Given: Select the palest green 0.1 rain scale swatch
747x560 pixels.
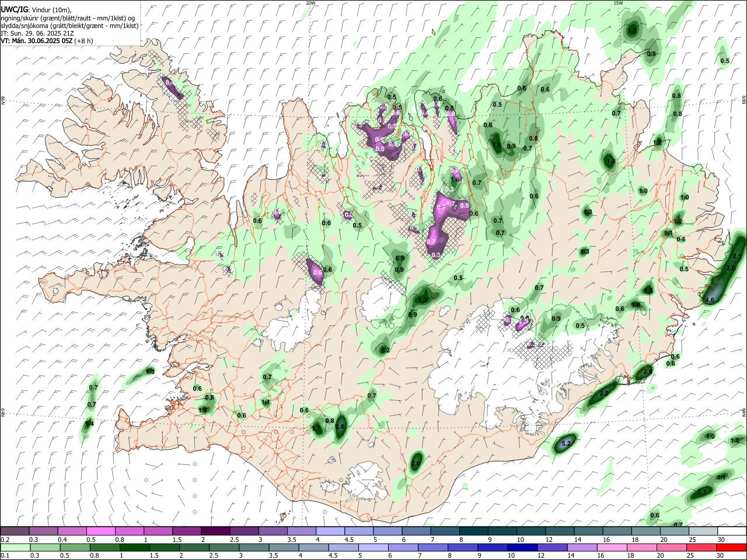Looking at the screenshot, I should click(x=15, y=547).
